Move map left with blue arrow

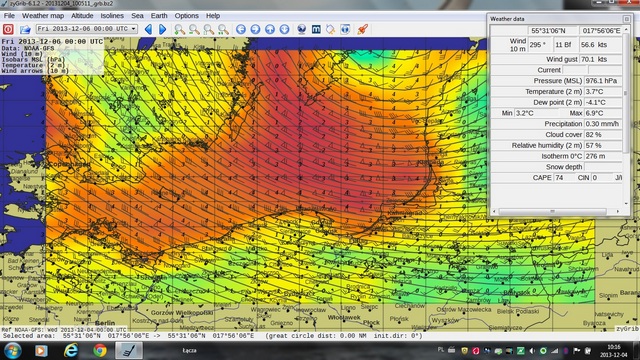click(241, 29)
